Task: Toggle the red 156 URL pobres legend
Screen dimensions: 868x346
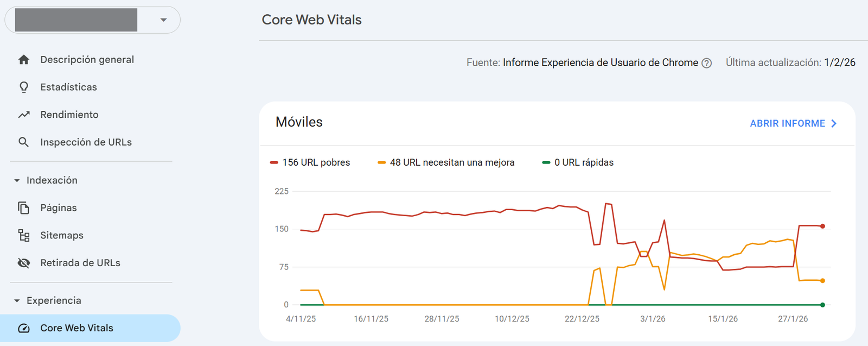Action: [x=310, y=162]
